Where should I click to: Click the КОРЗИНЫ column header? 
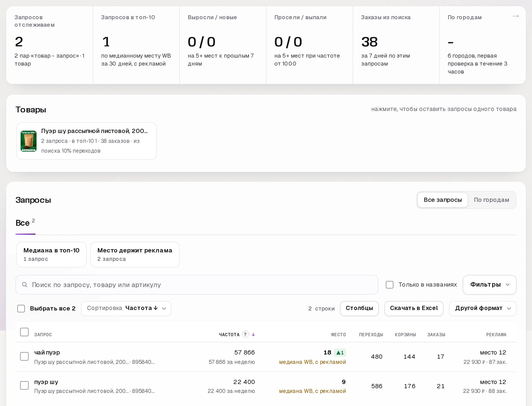click(405, 335)
